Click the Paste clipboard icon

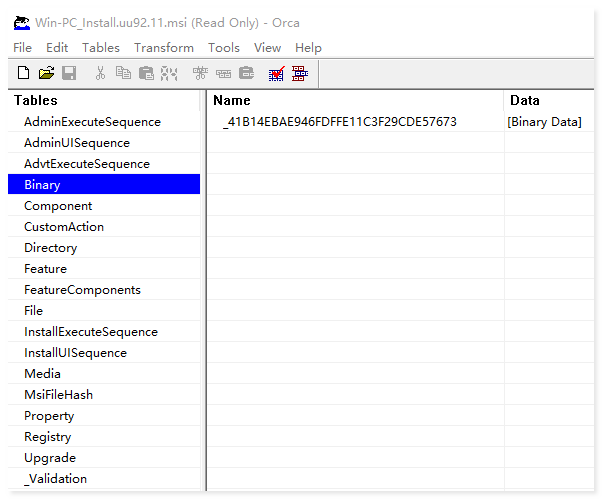pyautogui.click(x=146, y=73)
